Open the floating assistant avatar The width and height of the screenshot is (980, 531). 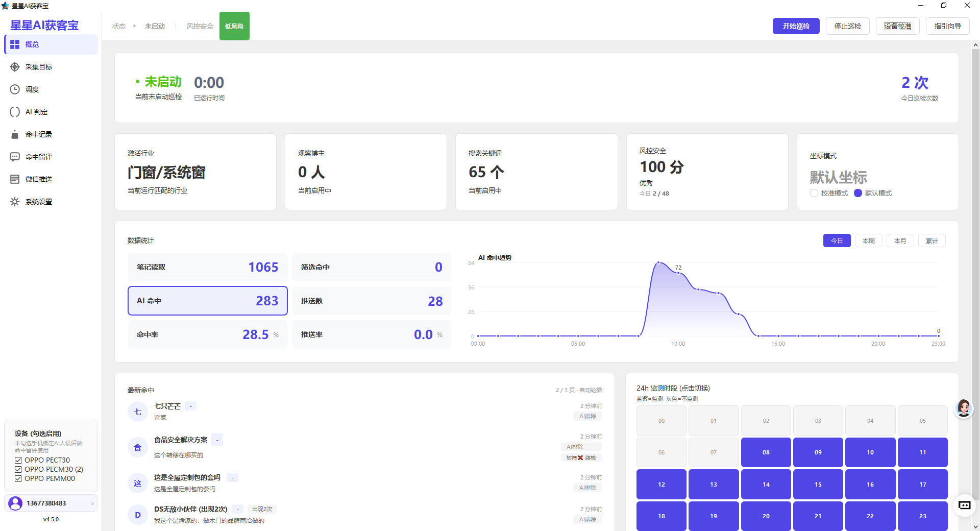(964, 408)
